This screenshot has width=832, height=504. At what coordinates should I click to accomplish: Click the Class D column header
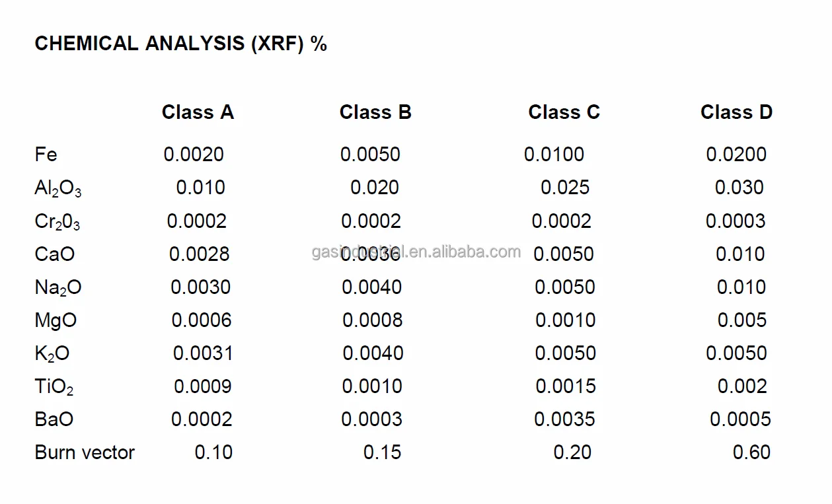point(736,112)
